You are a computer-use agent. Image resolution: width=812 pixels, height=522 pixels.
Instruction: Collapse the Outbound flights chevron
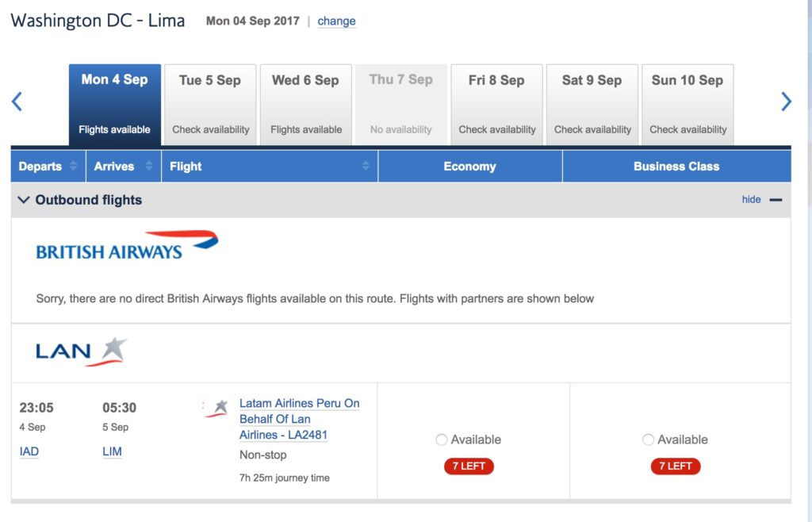click(24, 200)
